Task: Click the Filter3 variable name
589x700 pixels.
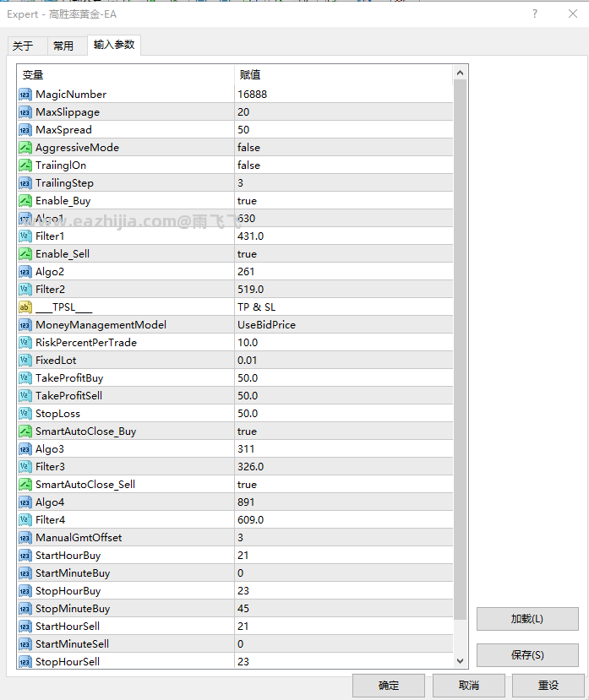Action: tap(50, 466)
